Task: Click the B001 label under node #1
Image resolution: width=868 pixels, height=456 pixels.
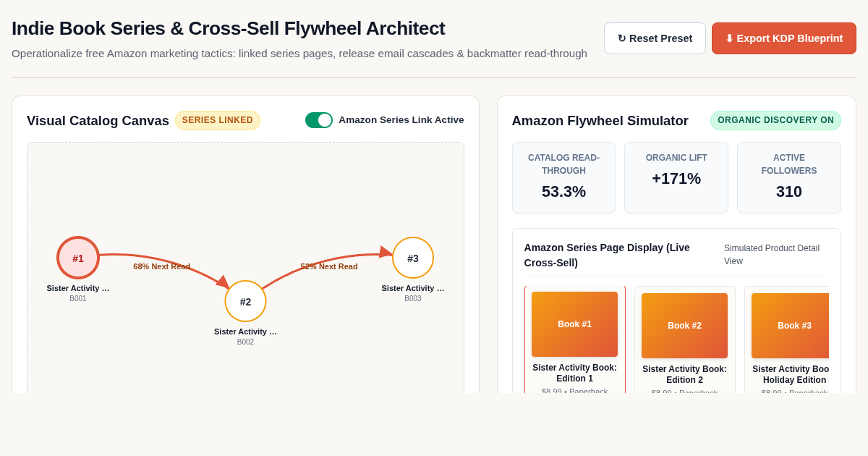Action: pyautogui.click(x=78, y=298)
